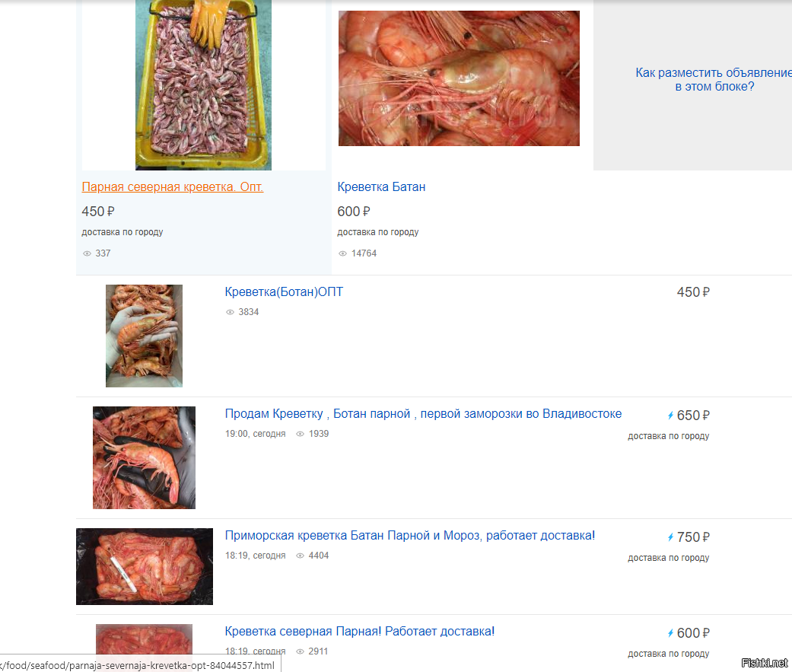
Task: Click the lightning bolt icon beside 750 ₽
Action: 670,537
